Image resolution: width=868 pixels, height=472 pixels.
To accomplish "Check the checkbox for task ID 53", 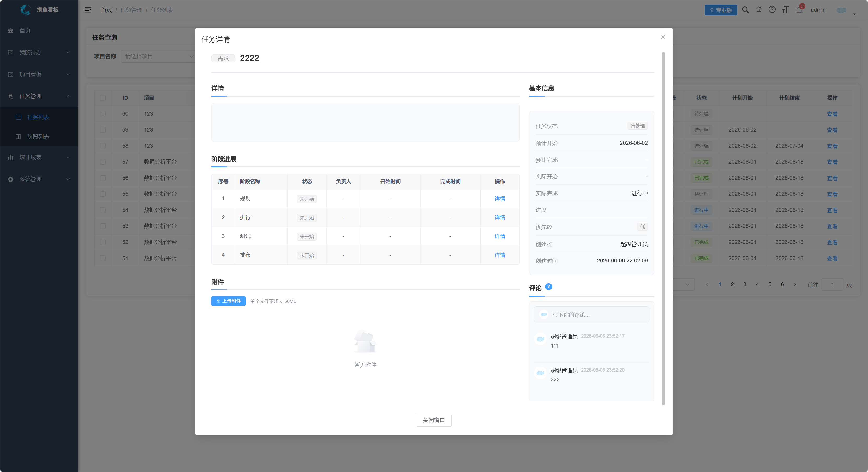I will [103, 226].
